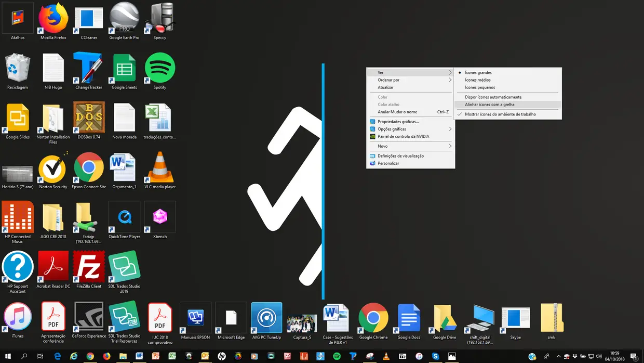
Task: Select the Google Docs desktop icon
Action: tap(409, 321)
